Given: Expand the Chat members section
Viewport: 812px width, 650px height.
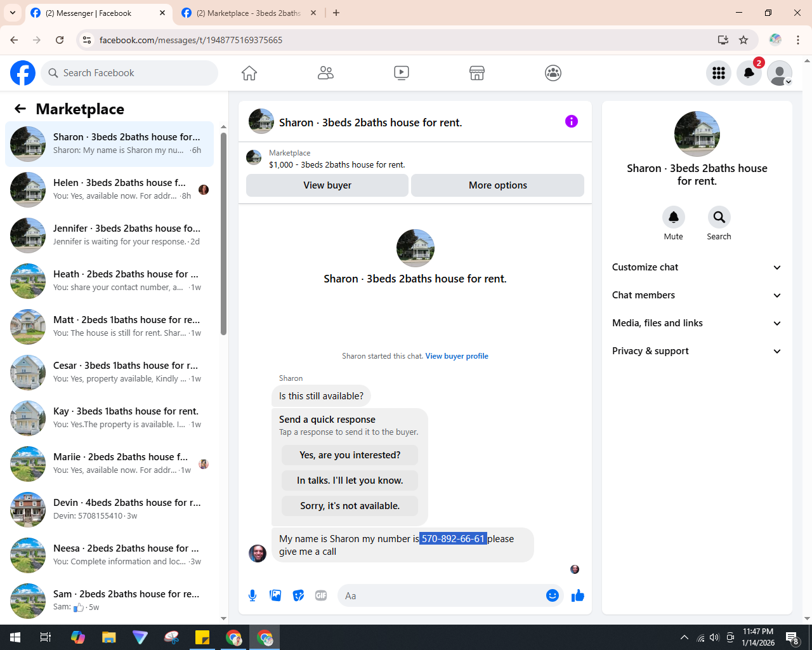Looking at the screenshot, I should click(x=697, y=295).
